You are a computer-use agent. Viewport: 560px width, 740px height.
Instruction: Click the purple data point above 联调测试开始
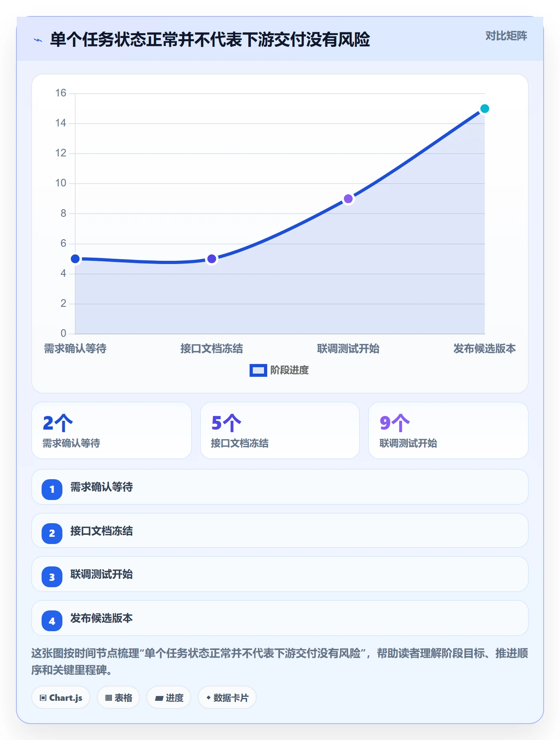tap(348, 199)
